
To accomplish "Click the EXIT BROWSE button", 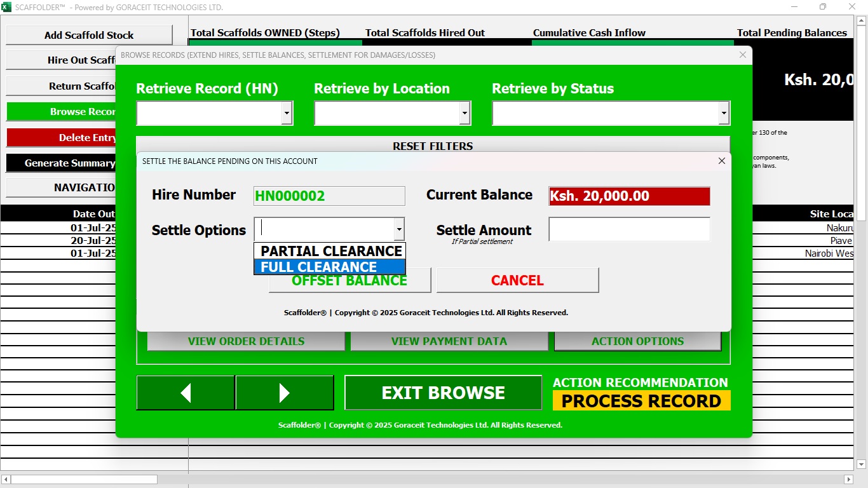I will 443,393.
